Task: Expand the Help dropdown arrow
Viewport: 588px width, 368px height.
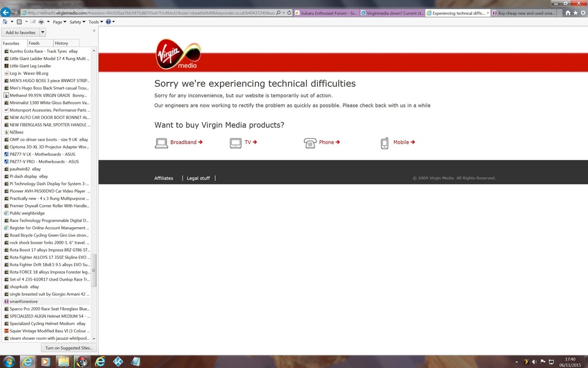Action: (x=114, y=22)
